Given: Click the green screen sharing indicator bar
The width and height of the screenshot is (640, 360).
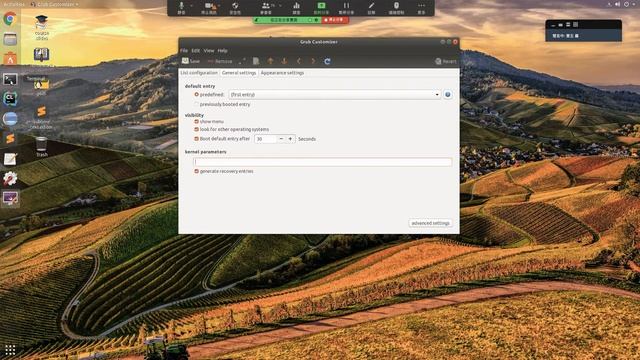Looking at the screenshot, I should 287,20.
